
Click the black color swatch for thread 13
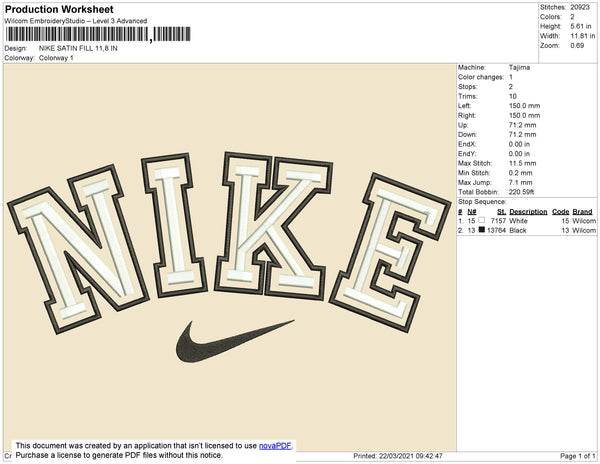click(482, 230)
